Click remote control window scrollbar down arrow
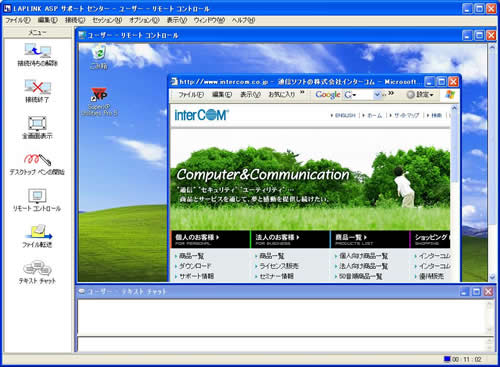The height and width of the screenshot is (367, 500). [492, 277]
